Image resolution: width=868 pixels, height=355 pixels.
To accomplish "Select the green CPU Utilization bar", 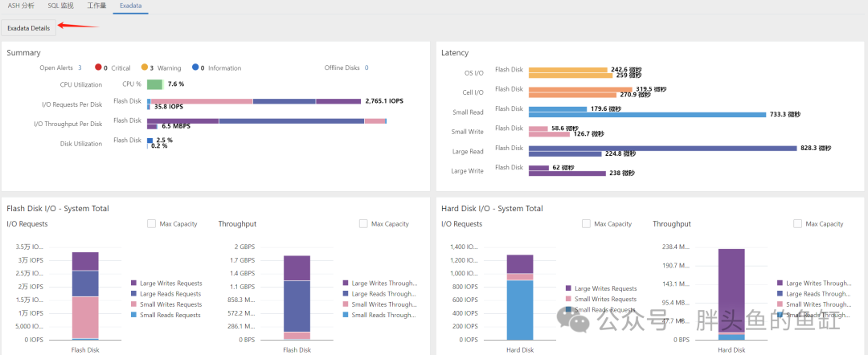I will tap(154, 84).
